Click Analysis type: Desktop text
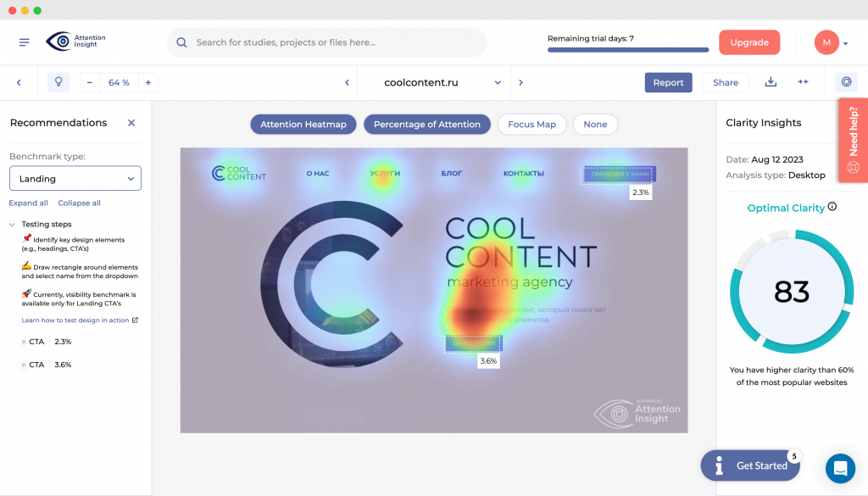 click(x=776, y=175)
